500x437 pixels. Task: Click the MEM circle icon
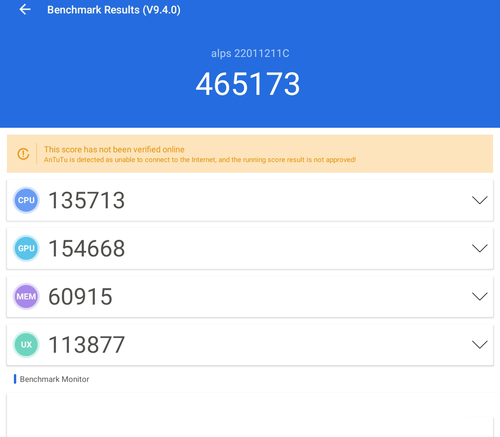[x=26, y=296]
